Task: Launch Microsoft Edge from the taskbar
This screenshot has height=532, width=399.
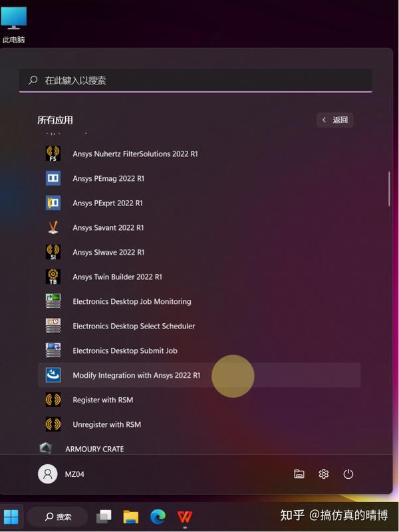Action: [x=158, y=517]
